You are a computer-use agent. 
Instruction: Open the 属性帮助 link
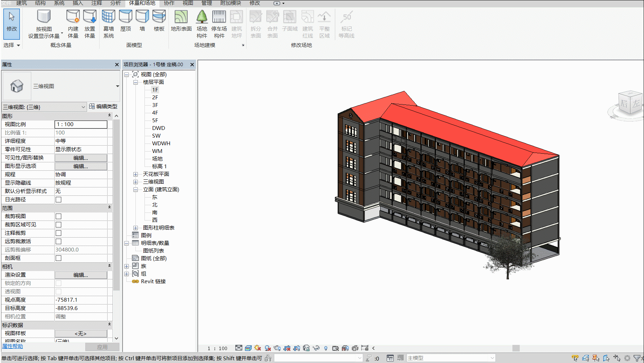(x=13, y=346)
